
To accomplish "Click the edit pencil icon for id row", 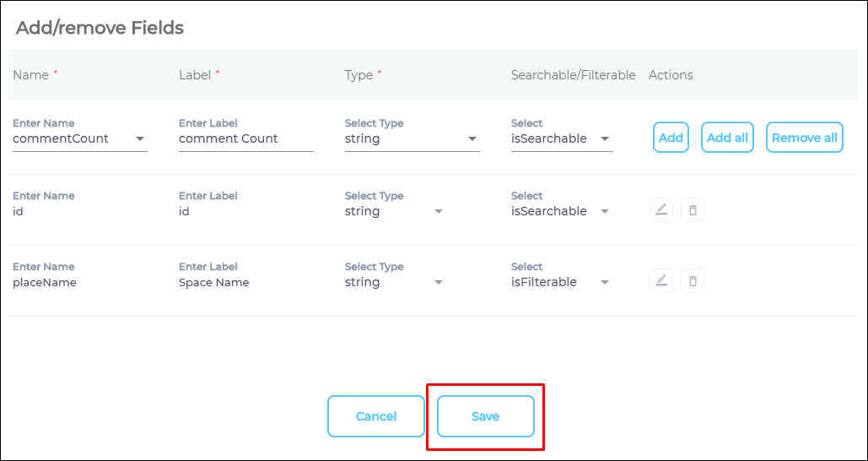I will click(661, 210).
